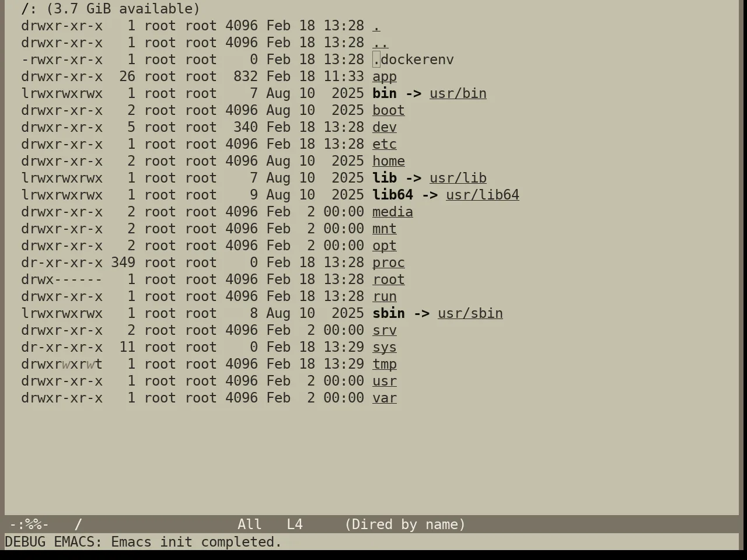Open the etc directory entry
This screenshot has width=747, height=560.
point(385,144)
